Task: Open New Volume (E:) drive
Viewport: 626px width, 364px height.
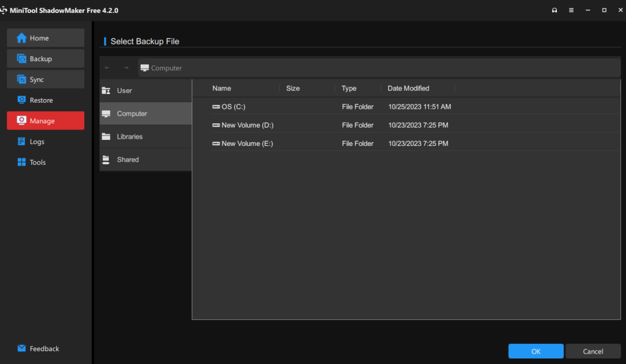Action: [x=246, y=144]
